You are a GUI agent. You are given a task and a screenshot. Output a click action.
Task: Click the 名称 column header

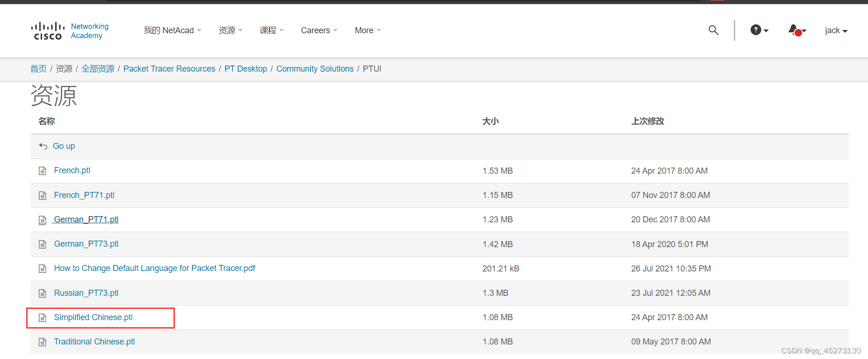click(47, 121)
